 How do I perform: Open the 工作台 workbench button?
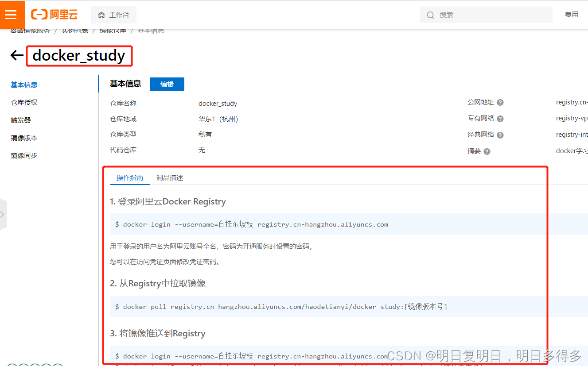(113, 15)
